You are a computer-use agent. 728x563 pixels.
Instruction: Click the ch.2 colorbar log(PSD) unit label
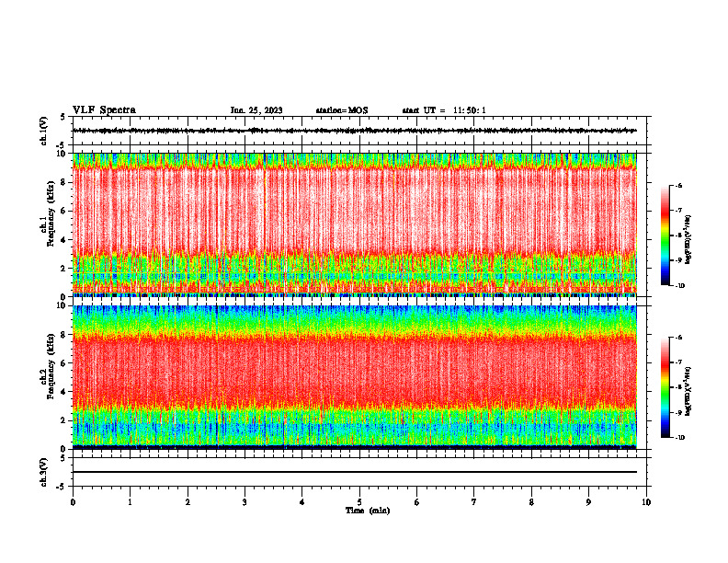coord(688,392)
